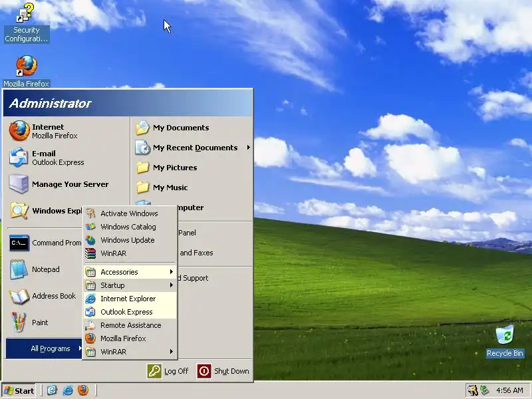The image size is (532, 399).
Task: Expand Accessories submenu
Action: (130, 272)
